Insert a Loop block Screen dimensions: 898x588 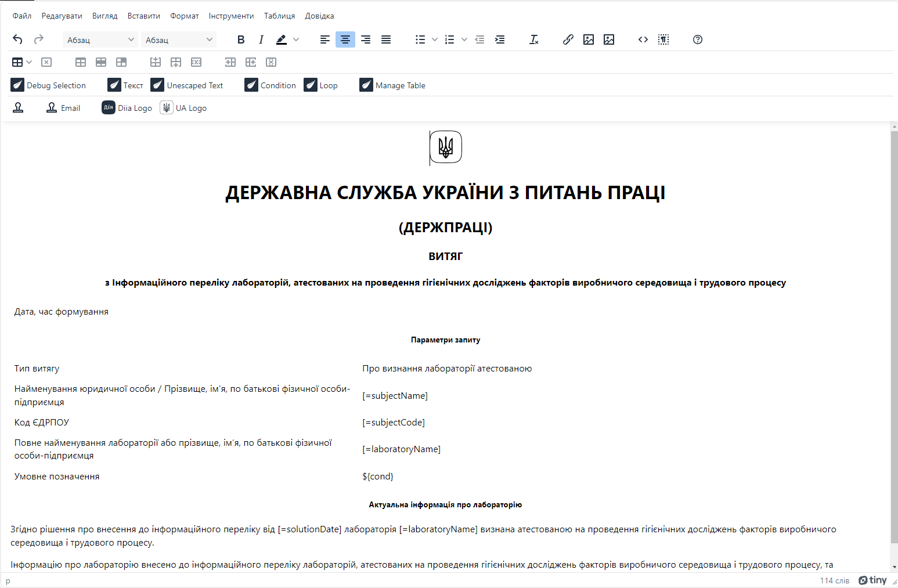coord(321,85)
